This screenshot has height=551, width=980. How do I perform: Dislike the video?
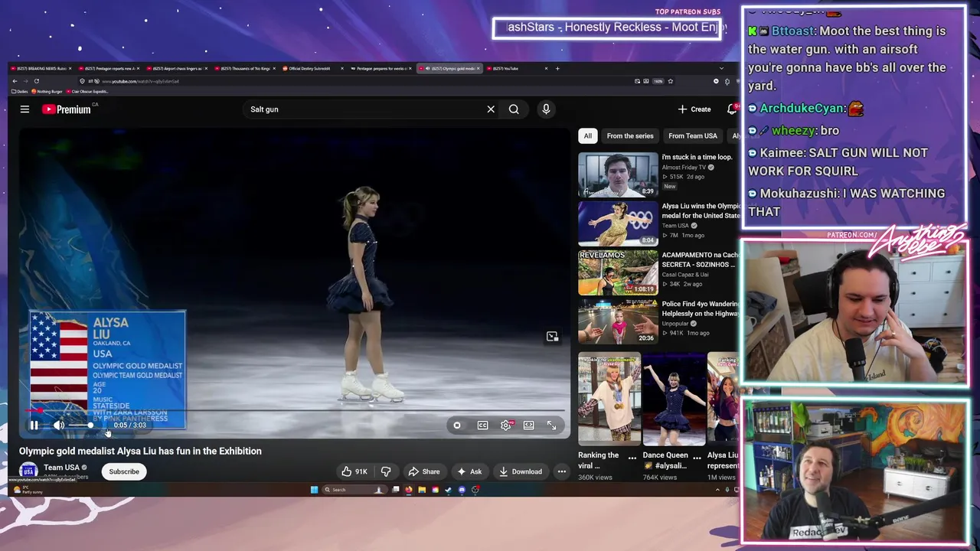tap(386, 472)
